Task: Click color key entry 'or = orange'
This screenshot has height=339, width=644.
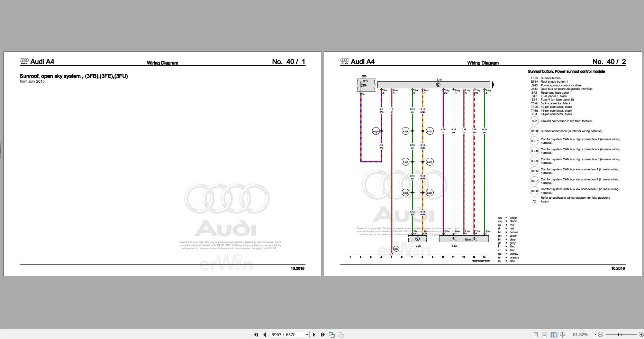Action: [509, 257]
